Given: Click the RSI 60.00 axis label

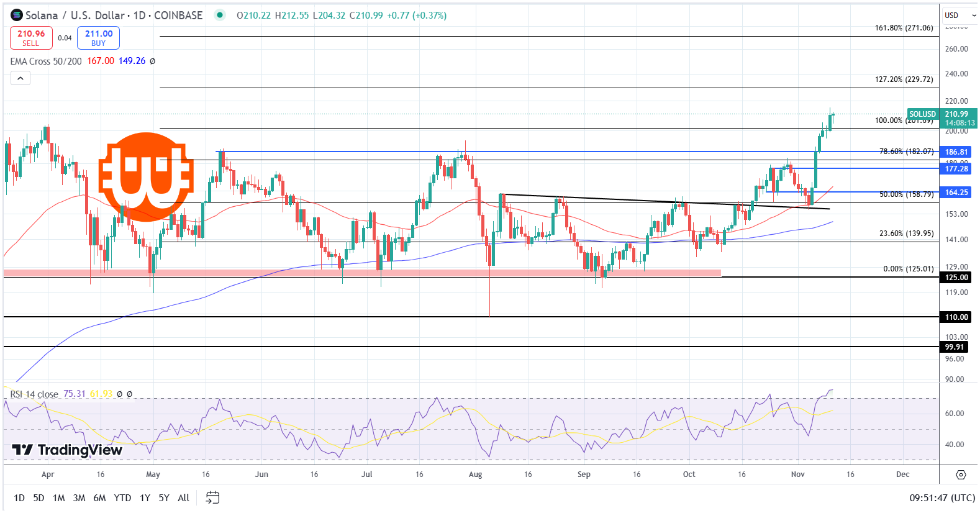Looking at the screenshot, I should pyautogui.click(x=955, y=414).
